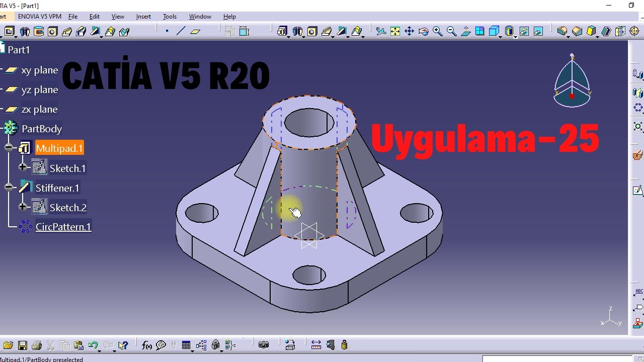The height and width of the screenshot is (362, 644).
Task: Select Measure Inertia tool
Action: tap(344, 345)
